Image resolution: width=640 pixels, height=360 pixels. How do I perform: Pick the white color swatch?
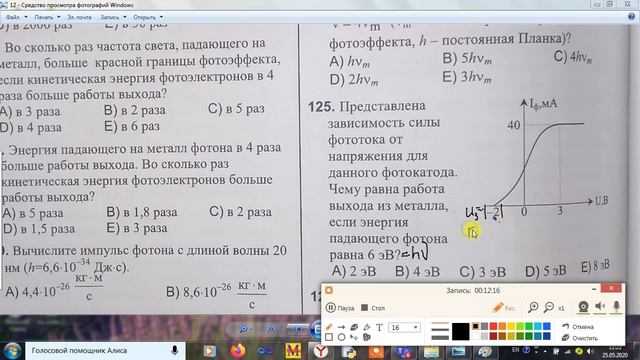click(476, 336)
